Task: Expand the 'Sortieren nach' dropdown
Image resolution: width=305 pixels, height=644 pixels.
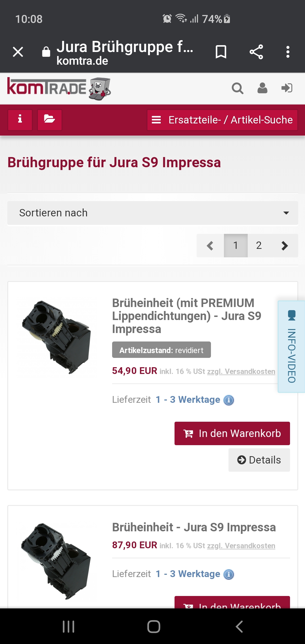Action: (x=152, y=213)
